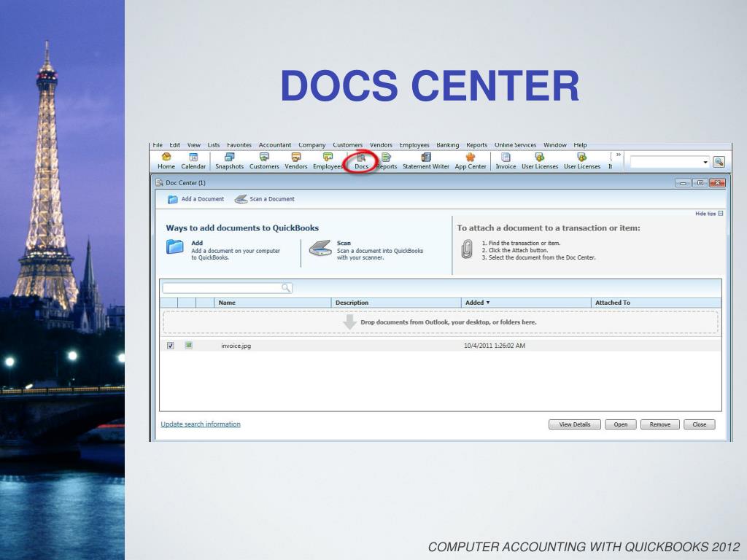Click Add a Document in Doc Center toolbar
The height and width of the screenshot is (560, 747).
pos(196,199)
